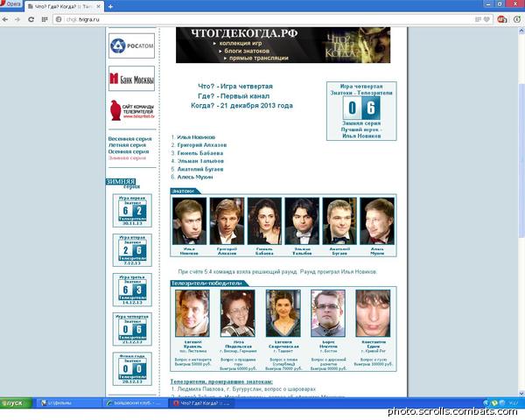Open Илья Новиков's photo in the знатоки row
This screenshot has width=525, height=420.
(190, 221)
